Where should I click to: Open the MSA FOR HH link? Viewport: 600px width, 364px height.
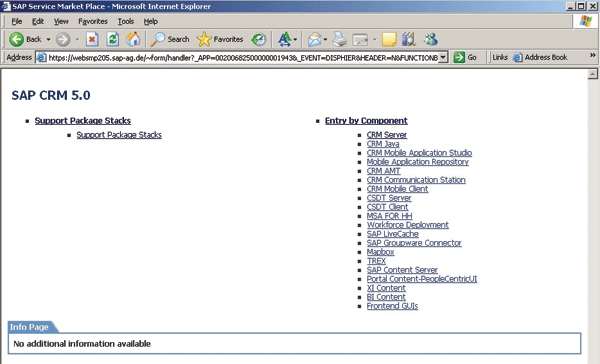point(389,216)
